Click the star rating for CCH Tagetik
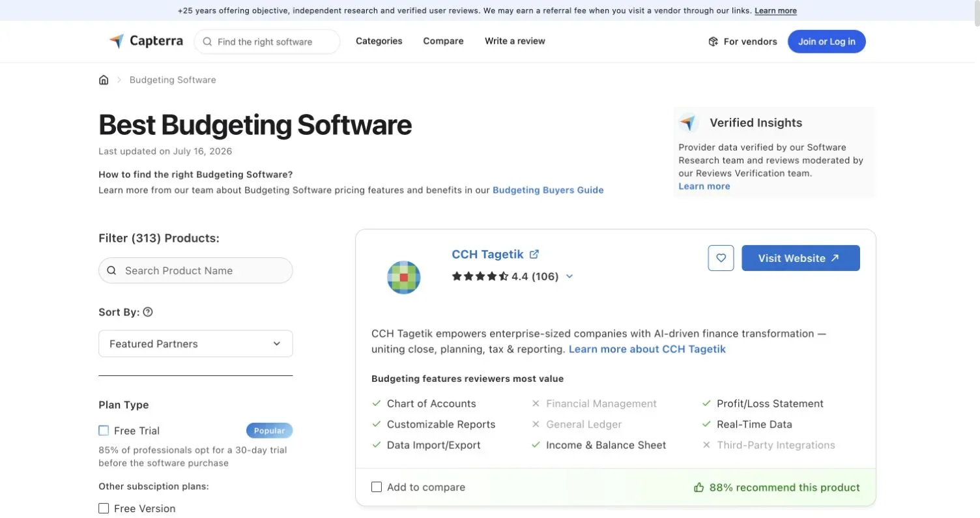980x518 pixels. tap(480, 276)
